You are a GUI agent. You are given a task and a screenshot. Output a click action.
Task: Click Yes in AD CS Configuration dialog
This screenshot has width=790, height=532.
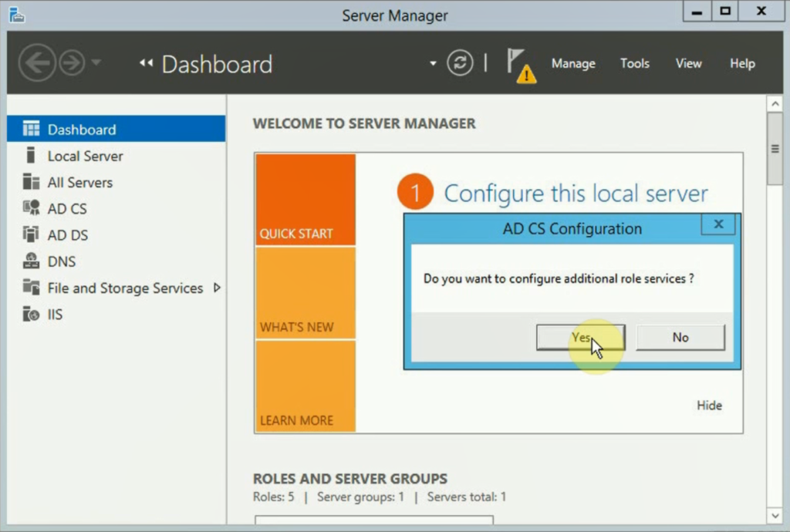580,337
